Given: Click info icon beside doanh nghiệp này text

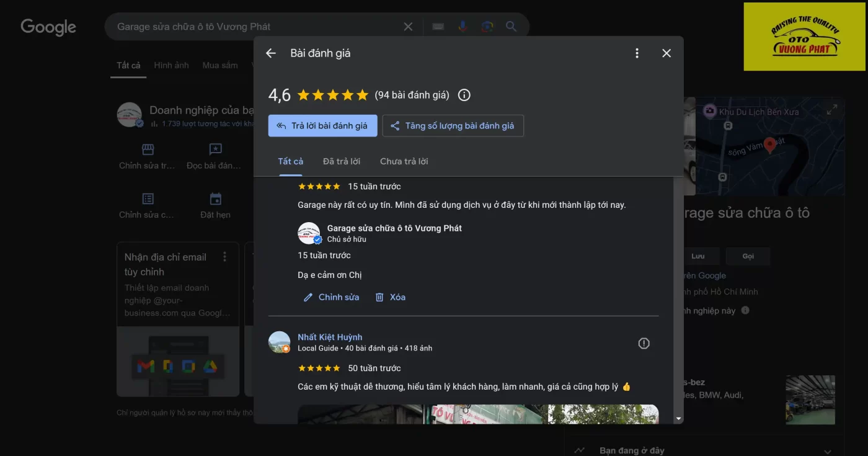Looking at the screenshot, I should (x=745, y=310).
